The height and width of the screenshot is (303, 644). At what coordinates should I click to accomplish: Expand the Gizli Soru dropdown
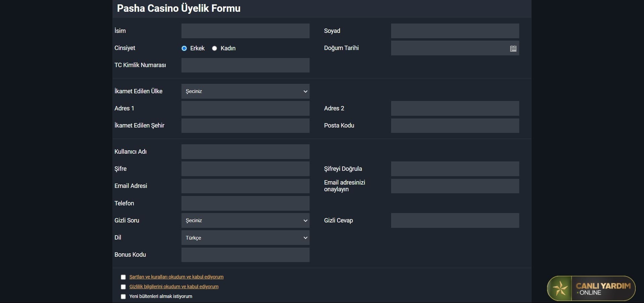point(245,220)
